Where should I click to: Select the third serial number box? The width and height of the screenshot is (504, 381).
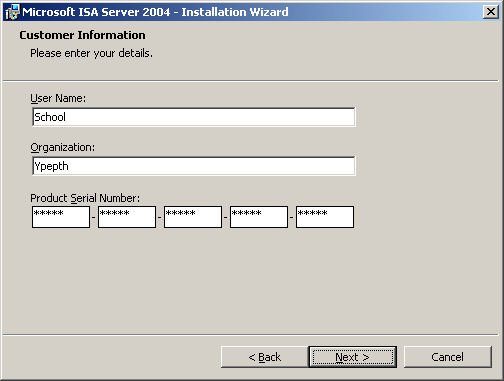coord(193,217)
